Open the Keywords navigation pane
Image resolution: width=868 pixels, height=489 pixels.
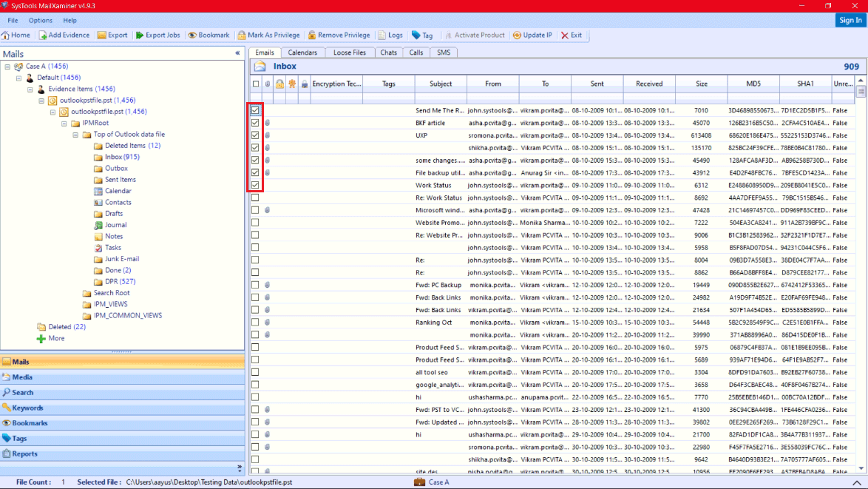coord(122,408)
